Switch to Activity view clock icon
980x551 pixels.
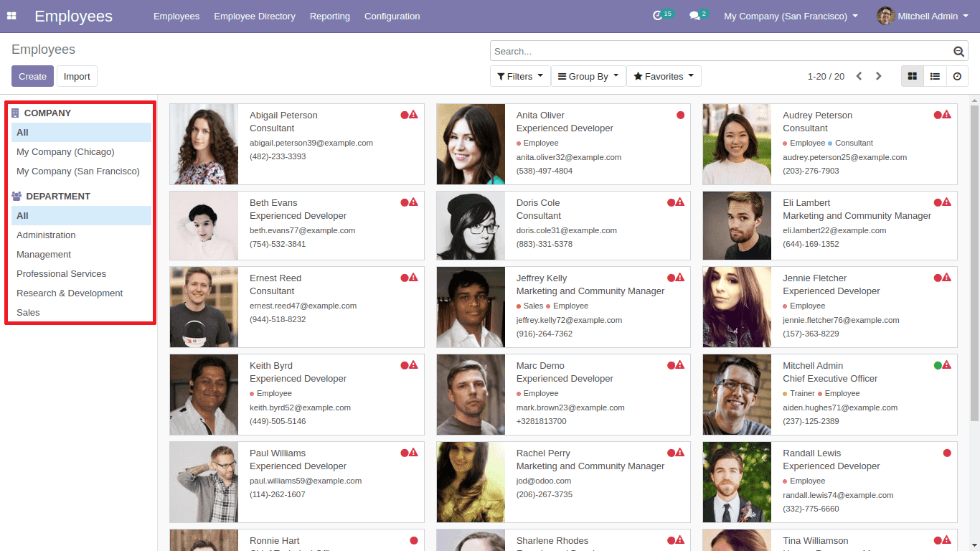(x=957, y=76)
